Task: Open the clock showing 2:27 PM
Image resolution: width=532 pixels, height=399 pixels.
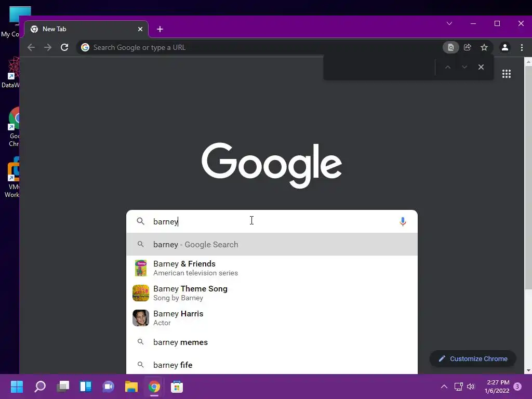Action: (x=497, y=387)
